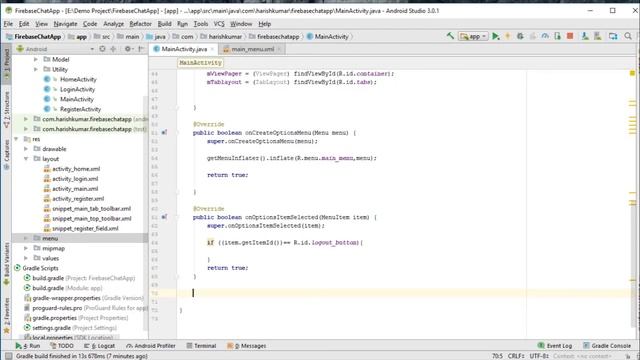Open the Refactor menu
This screenshot has height=360, width=640.
coord(140,24)
